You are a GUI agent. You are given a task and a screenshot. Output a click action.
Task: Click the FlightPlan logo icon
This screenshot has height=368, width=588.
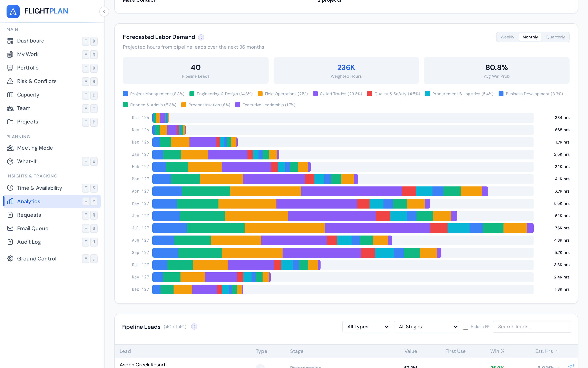tap(13, 11)
